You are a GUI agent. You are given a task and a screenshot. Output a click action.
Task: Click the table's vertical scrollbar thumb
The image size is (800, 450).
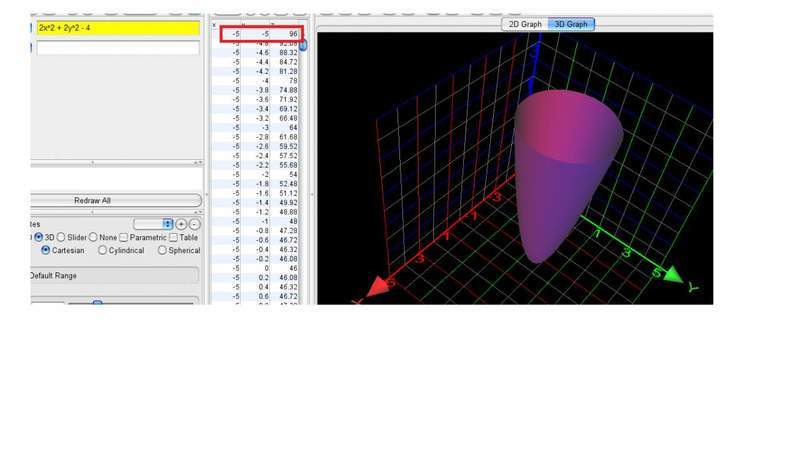304,44
